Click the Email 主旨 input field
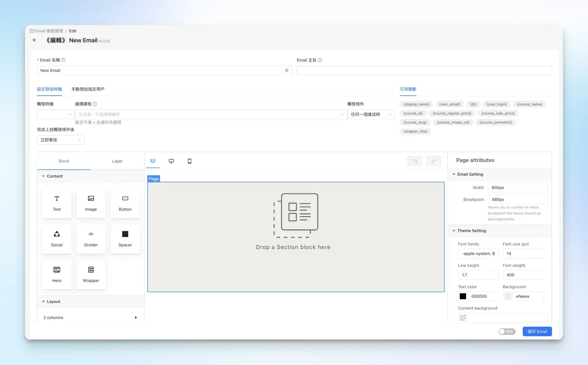 424,70
